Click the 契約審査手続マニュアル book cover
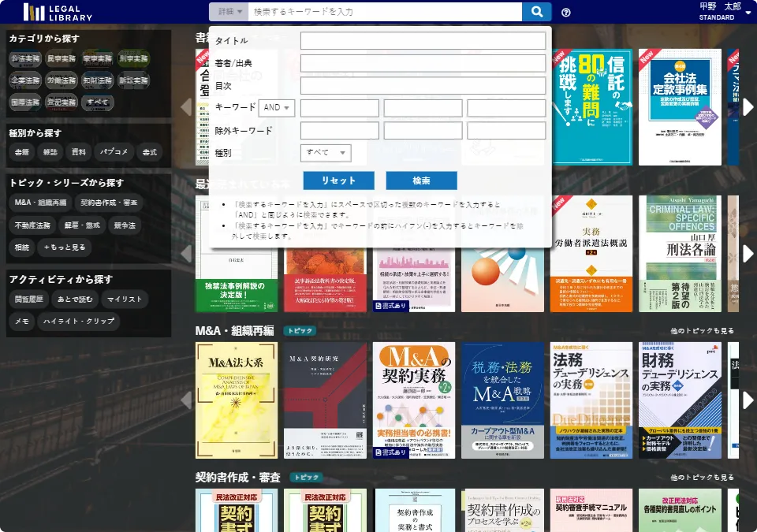The image size is (757, 532). pos(591,510)
